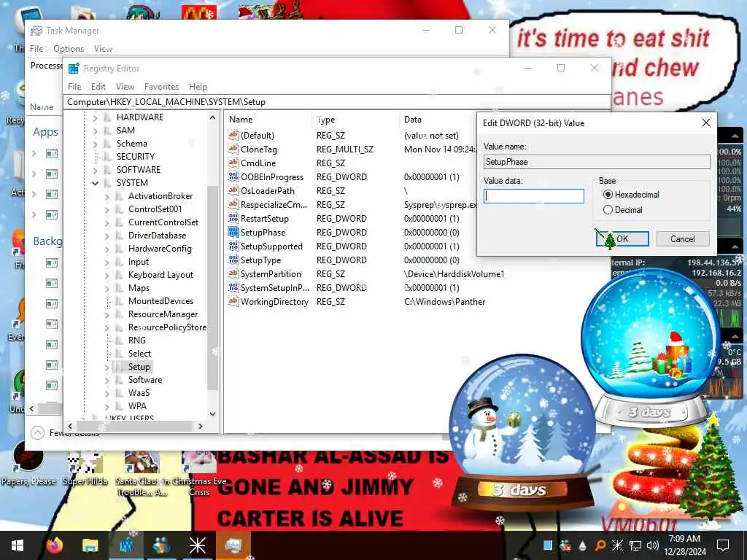
Task: Confirm the DWORD edit with OK
Action: tap(622, 239)
